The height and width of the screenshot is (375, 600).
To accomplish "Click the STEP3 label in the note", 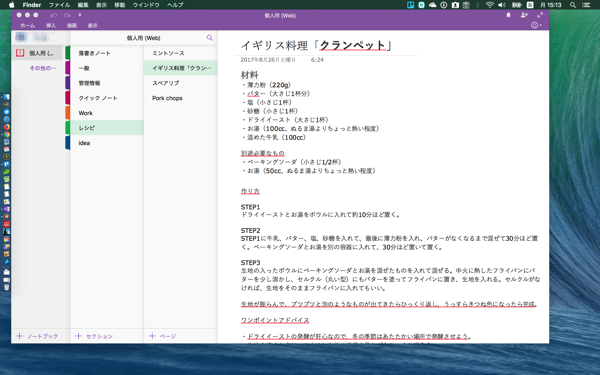I will (x=250, y=263).
